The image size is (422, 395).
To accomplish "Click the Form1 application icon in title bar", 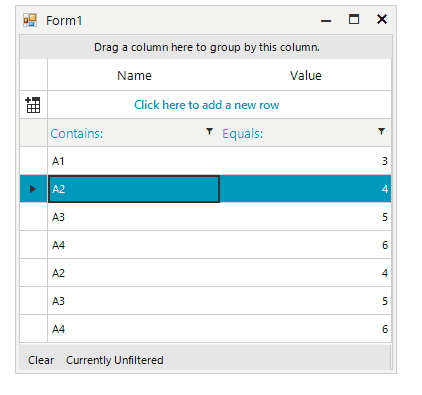I will point(30,20).
